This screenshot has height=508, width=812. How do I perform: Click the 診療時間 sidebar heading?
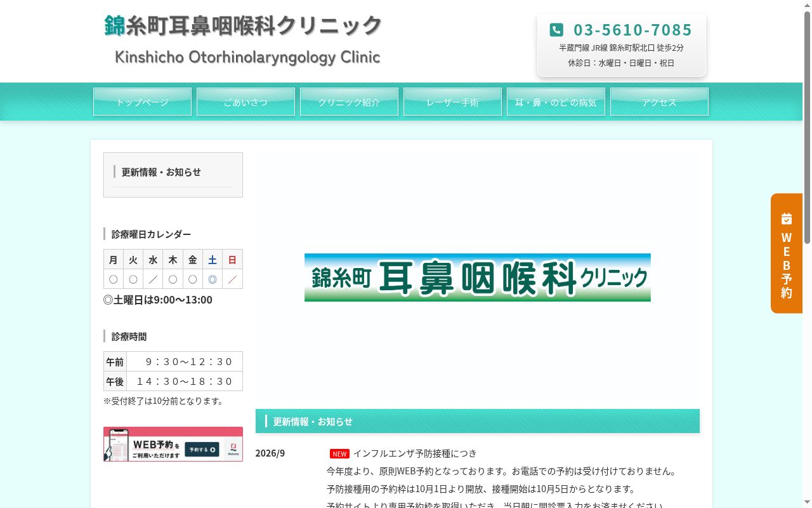click(129, 337)
